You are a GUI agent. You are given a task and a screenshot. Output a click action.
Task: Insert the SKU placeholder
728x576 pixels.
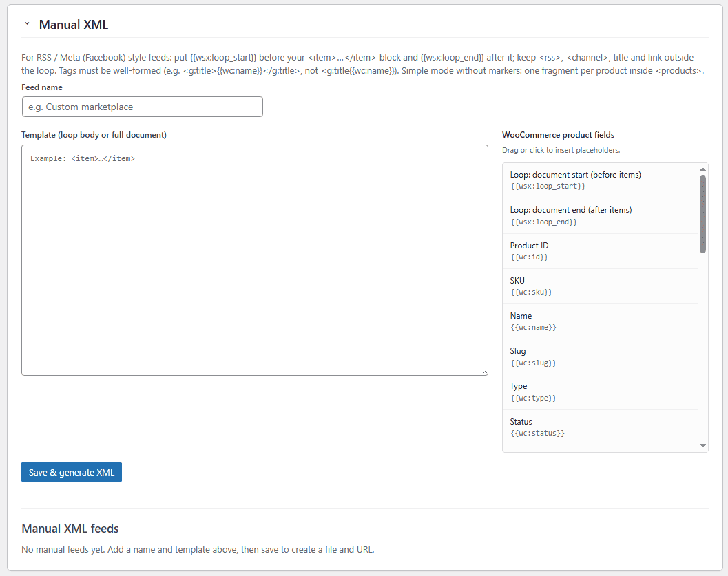tap(601, 286)
